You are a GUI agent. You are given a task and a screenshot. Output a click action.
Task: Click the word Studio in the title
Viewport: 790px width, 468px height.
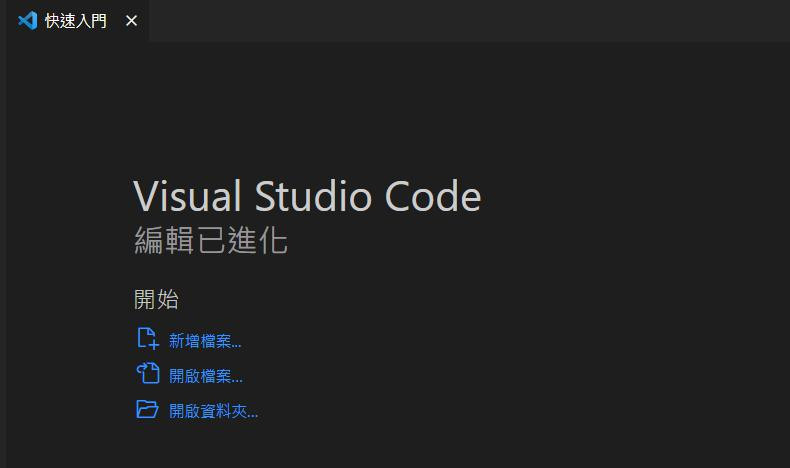click(313, 196)
